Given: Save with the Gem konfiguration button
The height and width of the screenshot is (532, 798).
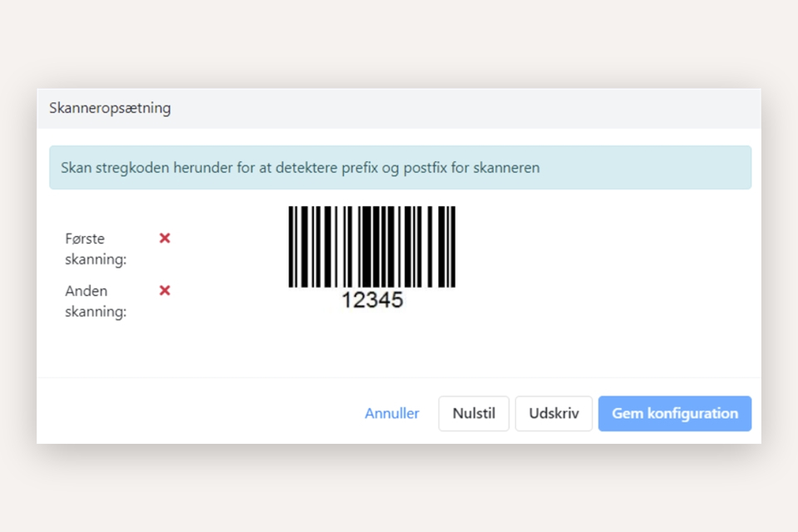Looking at the screenshot, I should (x=674, y=413).
